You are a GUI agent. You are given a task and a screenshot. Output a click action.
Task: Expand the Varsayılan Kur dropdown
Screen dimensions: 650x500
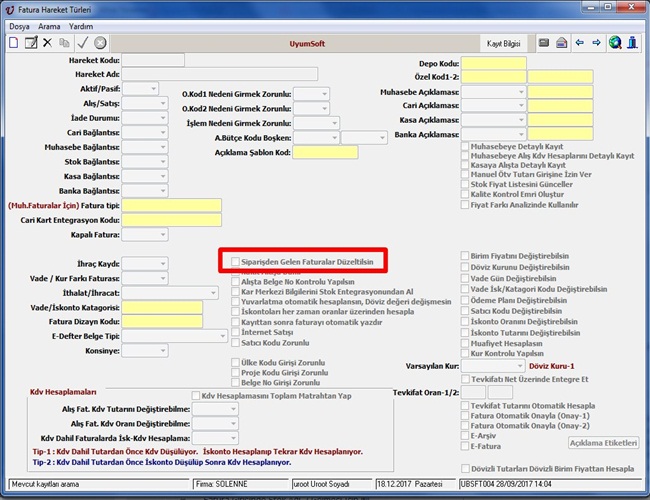coord(520,366)
